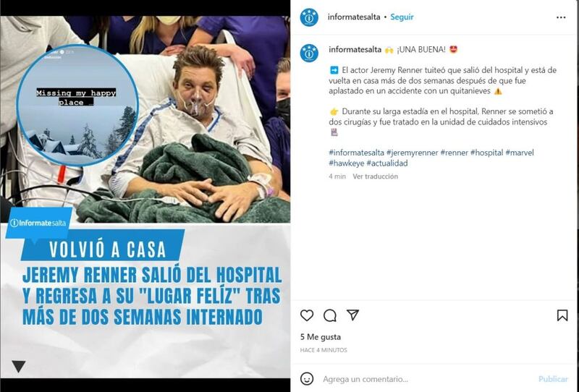The width and height of the screenshot is (579, 392).
Task: Open the emoji picker smiley icon
Action: pyautogui.click(x=307, y=379)
